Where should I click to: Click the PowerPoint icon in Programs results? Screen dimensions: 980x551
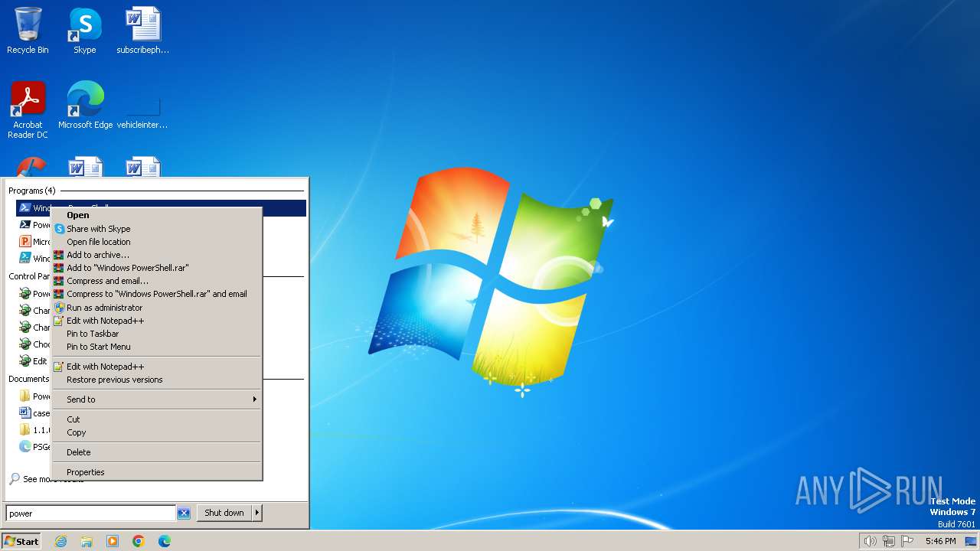click(x=24, y=242)
